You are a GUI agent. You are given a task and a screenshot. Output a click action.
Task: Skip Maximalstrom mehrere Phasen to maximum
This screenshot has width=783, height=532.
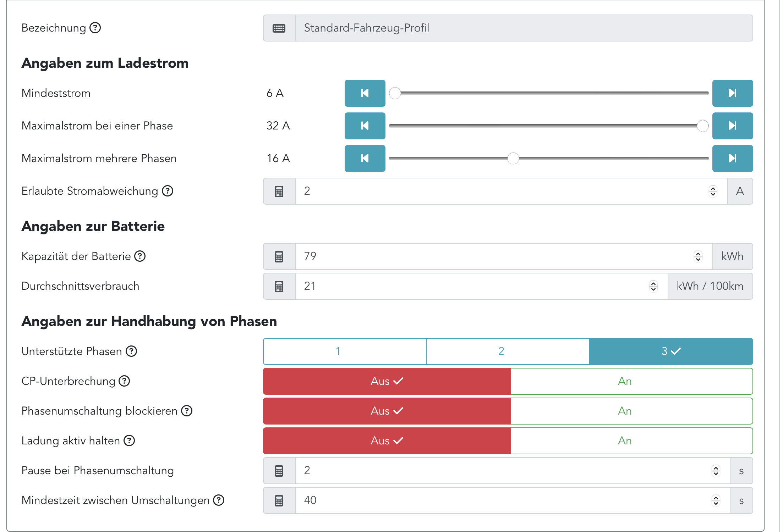732,159
